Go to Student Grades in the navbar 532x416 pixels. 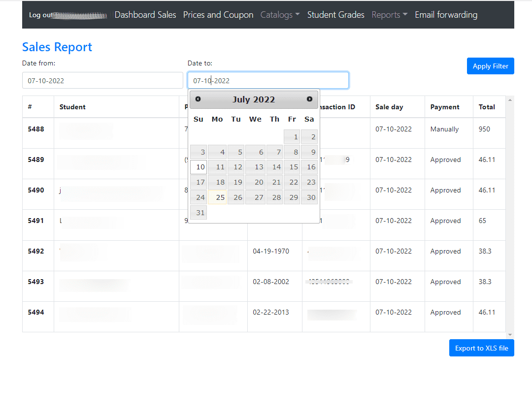tap(335, 15)
